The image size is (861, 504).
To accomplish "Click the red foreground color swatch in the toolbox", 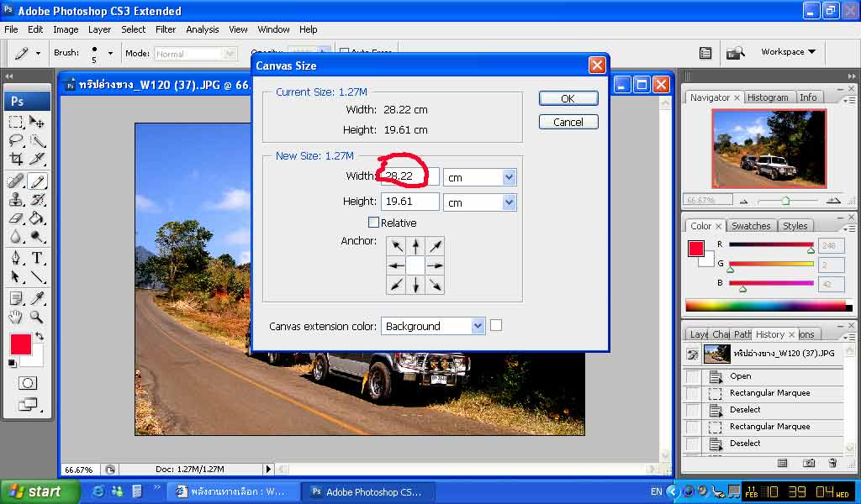I will (21, 344).
